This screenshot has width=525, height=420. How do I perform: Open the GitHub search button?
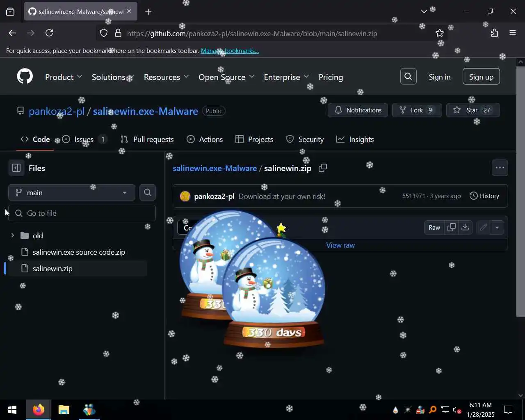[x=408, y=77]
